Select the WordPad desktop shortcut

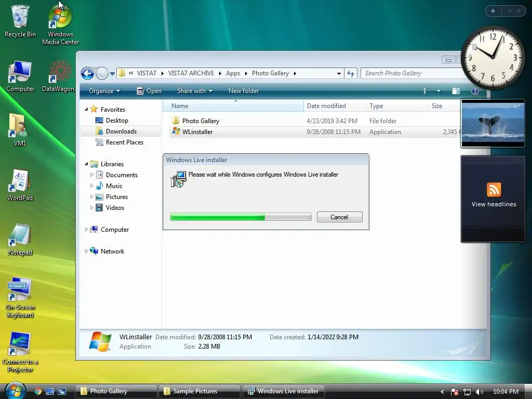[20, 185]
